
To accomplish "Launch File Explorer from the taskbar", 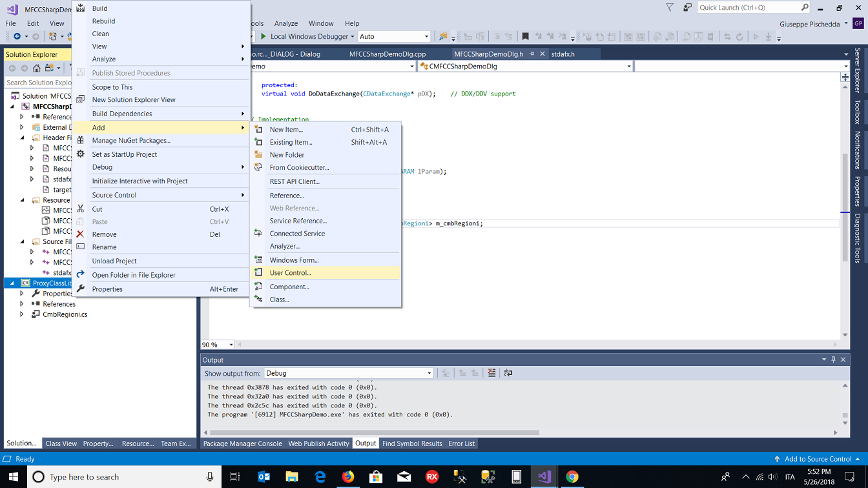I will (292, 477).
